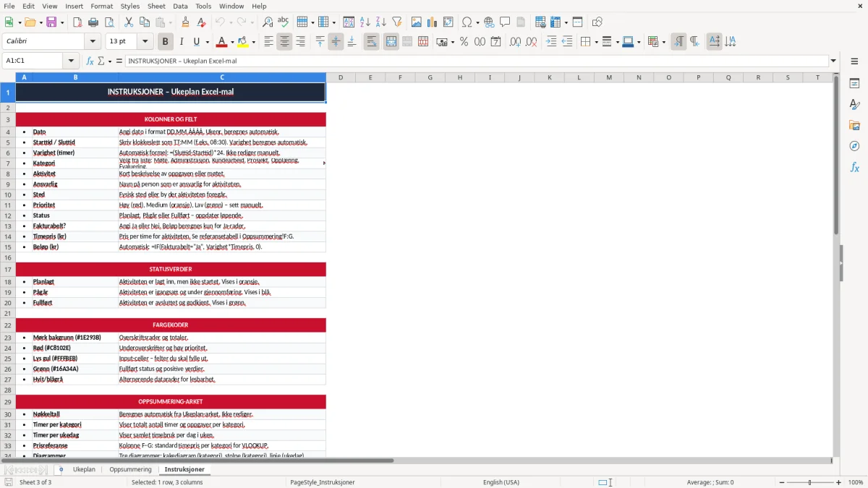Screen dimensions: 868x488
Task: Apply yellow background color swatch
Action: (242, 42)
